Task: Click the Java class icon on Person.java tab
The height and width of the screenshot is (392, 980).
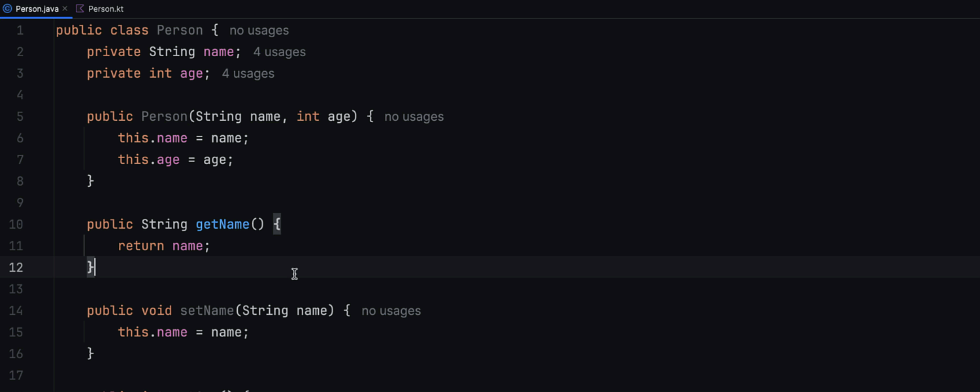Action: tap(8, 9)
